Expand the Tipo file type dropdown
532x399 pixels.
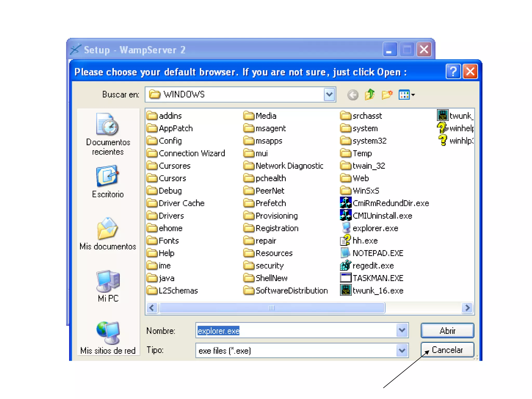click(x=402, y=351)
